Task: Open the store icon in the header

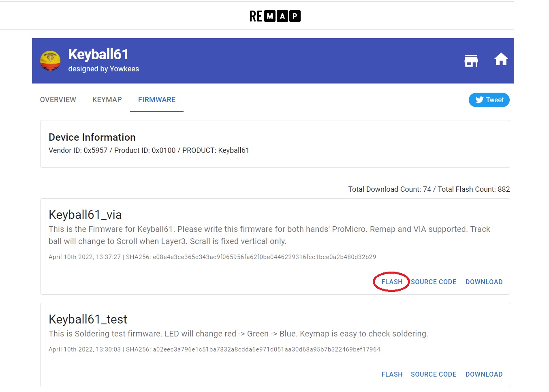Action: point(471,60)
